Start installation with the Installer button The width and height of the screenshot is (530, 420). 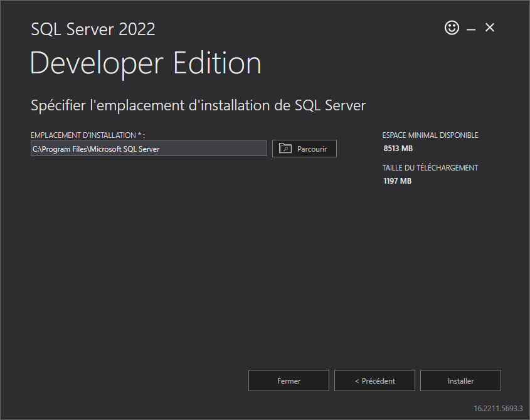coord(460,381)
